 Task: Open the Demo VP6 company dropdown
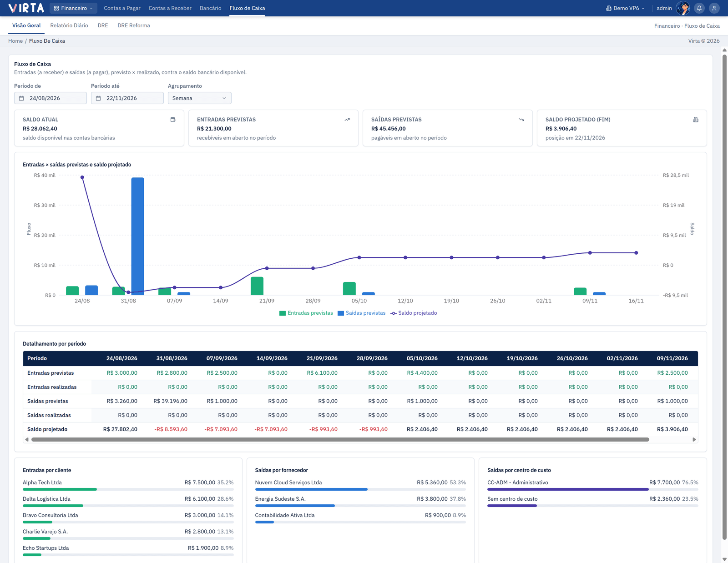[x=625, y=8]
